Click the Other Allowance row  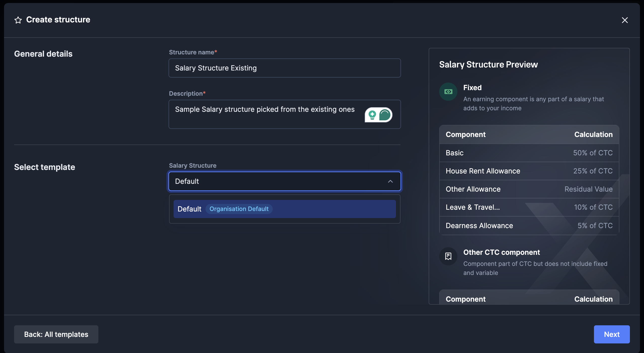[529, 189]
